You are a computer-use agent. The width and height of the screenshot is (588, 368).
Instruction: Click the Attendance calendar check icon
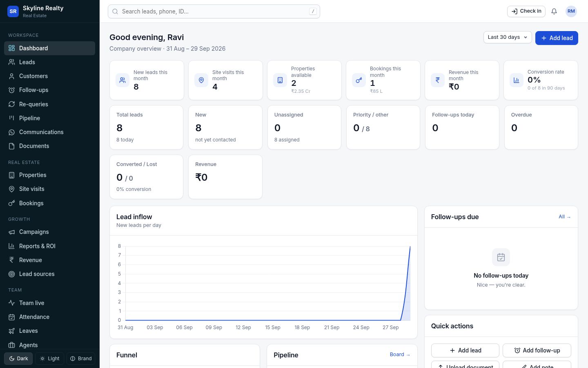pos(12,317)
